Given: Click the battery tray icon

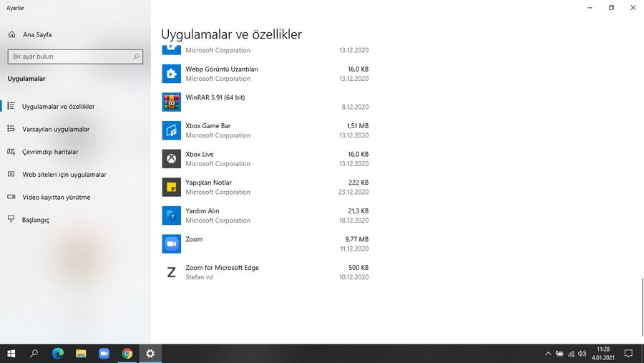Looking at the screenshot, I should tap(560, 354).
